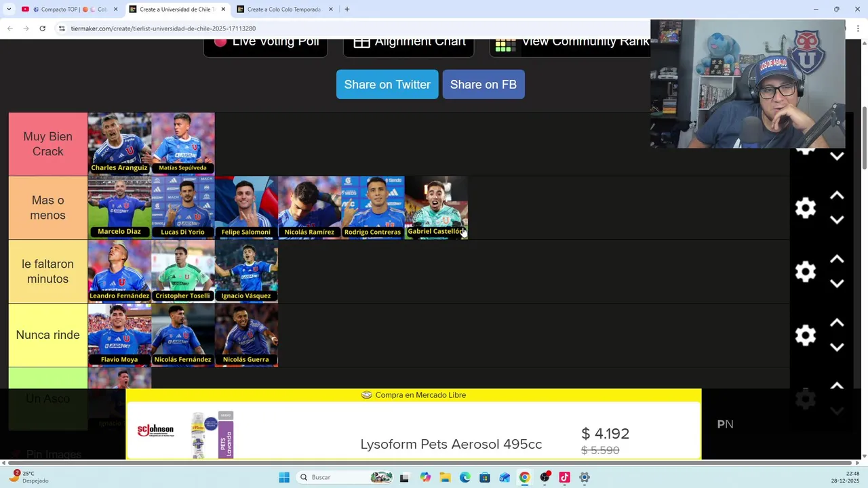Open the Compra en Mercado Libre ad link
This screenshot has width=868, height=488.
[x=414, y=395]
